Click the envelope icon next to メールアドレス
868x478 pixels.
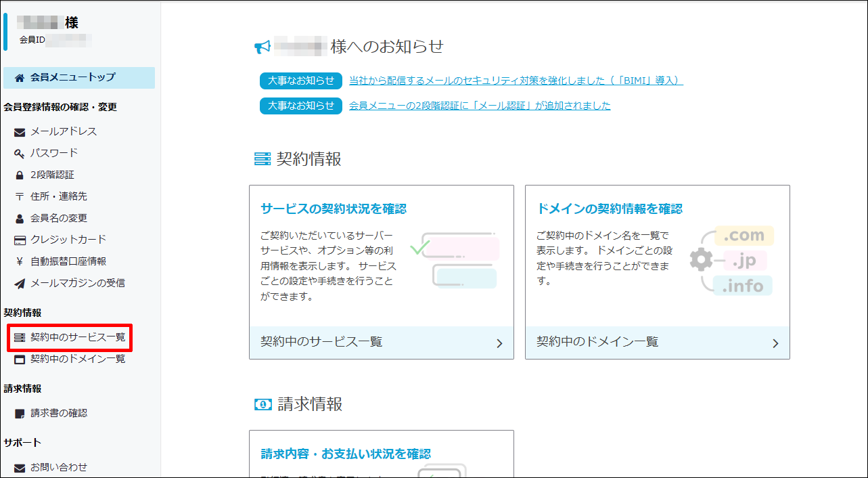pyautogui.click(x=20, y=132)
